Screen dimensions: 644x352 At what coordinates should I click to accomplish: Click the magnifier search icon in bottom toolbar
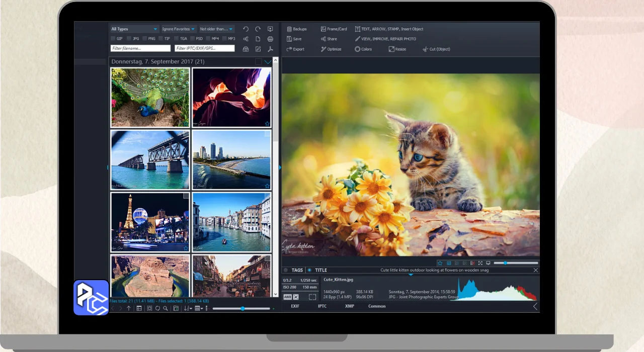pyautogui.click(x=165, y=308)
